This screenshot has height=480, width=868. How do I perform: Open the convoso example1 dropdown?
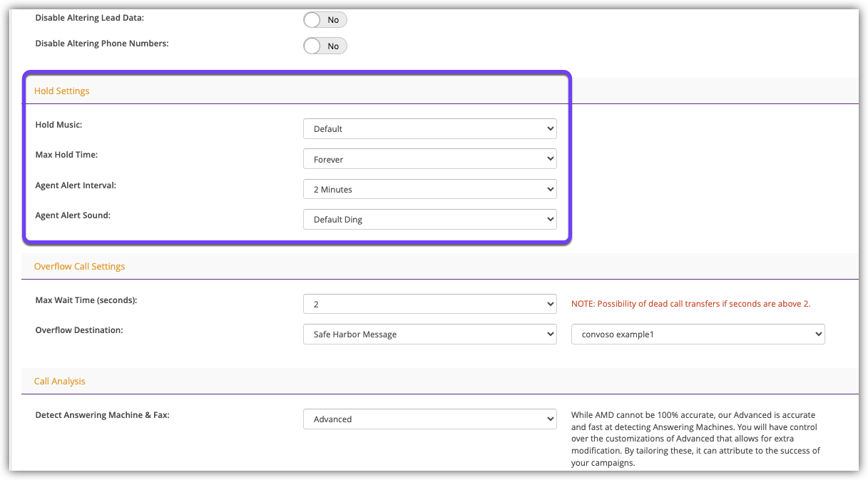[698, 334]
